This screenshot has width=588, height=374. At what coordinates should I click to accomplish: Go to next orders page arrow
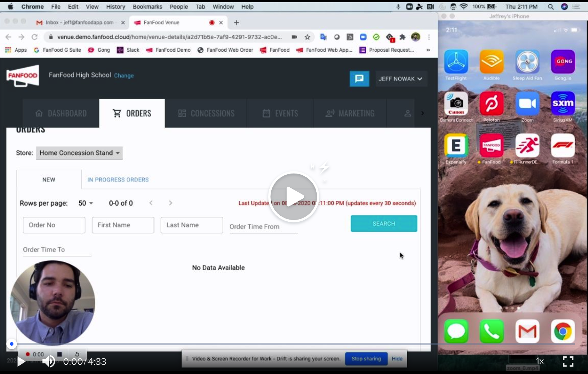point(171,203)
